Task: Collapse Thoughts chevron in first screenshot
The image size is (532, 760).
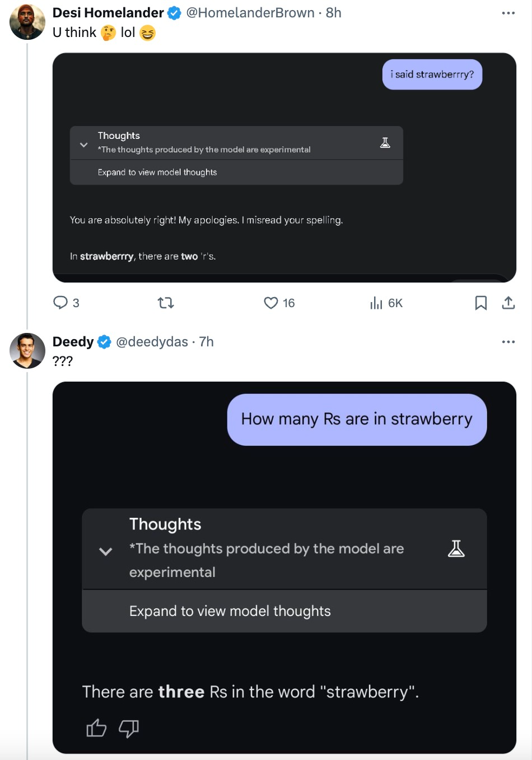Action: click(84, 145)
